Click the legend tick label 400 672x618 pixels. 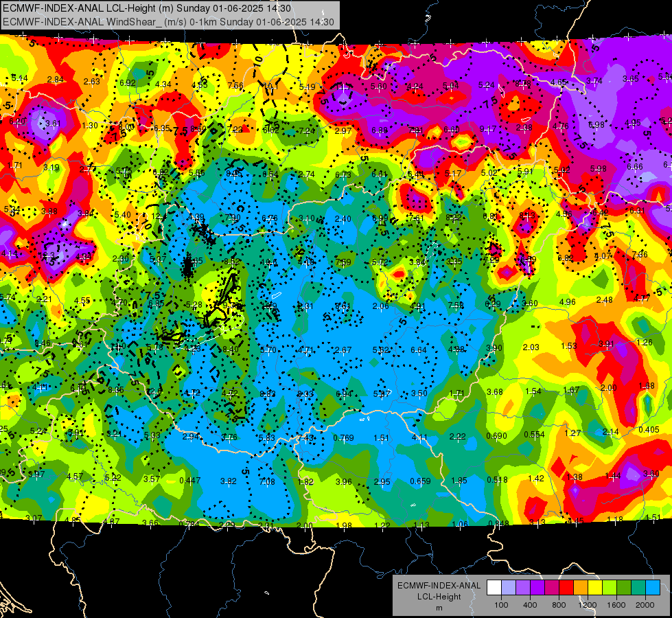pyautogui.click(x=530, y=605)
